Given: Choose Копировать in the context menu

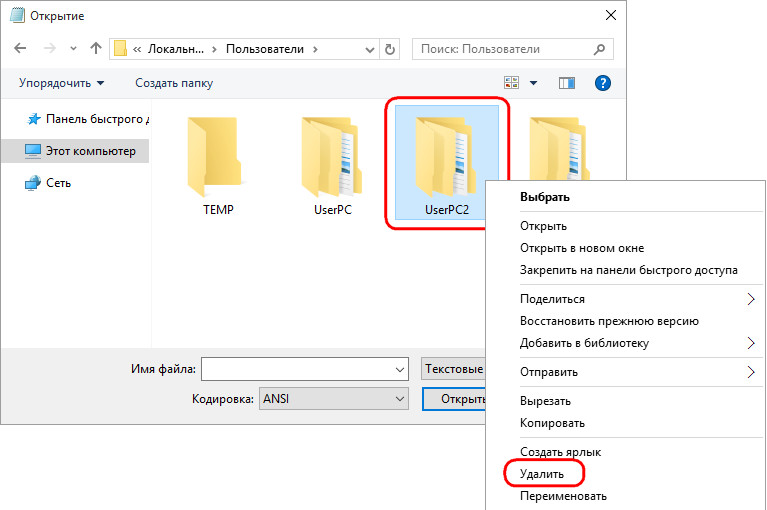Looking at the screenshot, I should tap(552, 423).
